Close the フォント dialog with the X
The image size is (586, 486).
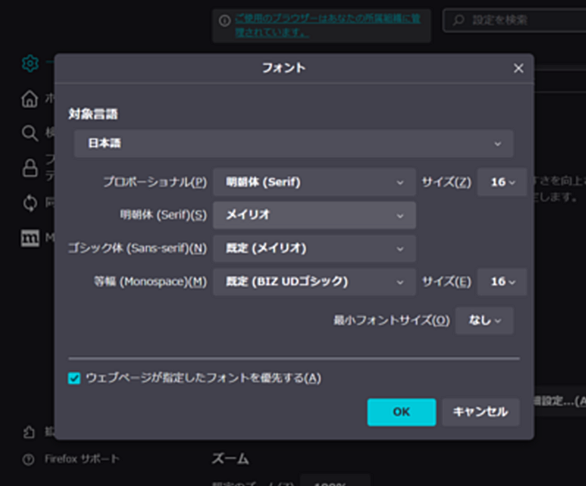(518, 68)
